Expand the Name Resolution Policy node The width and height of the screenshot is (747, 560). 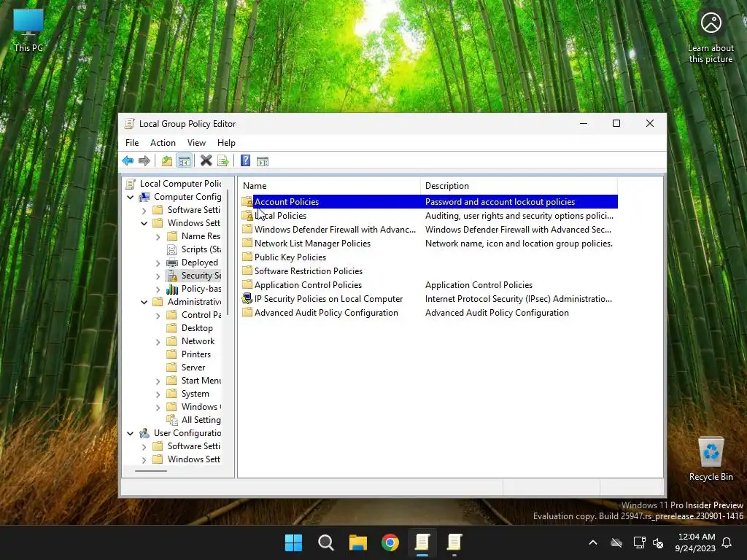pyautogui.click(x=158, y=236)
